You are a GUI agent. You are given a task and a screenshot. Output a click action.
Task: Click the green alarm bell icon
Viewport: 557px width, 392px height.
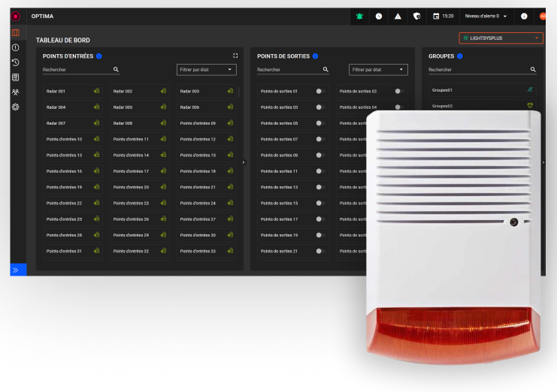tap(359, 16)
